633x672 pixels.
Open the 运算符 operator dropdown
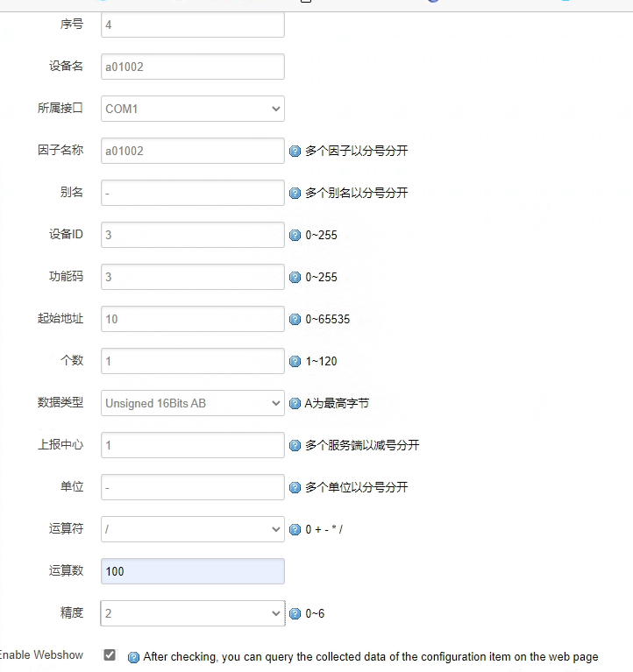pos(193,529)
